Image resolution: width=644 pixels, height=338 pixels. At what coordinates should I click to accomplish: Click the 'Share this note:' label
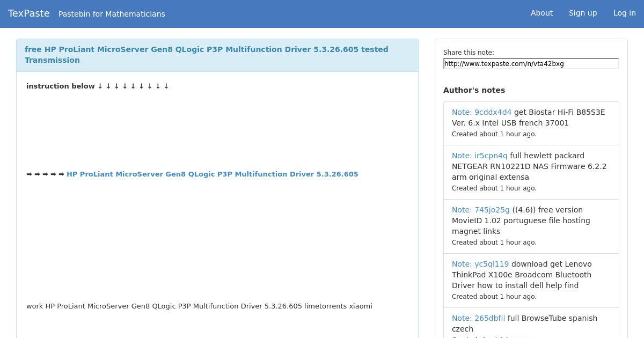pyautogui.click(x=469, y=53)
